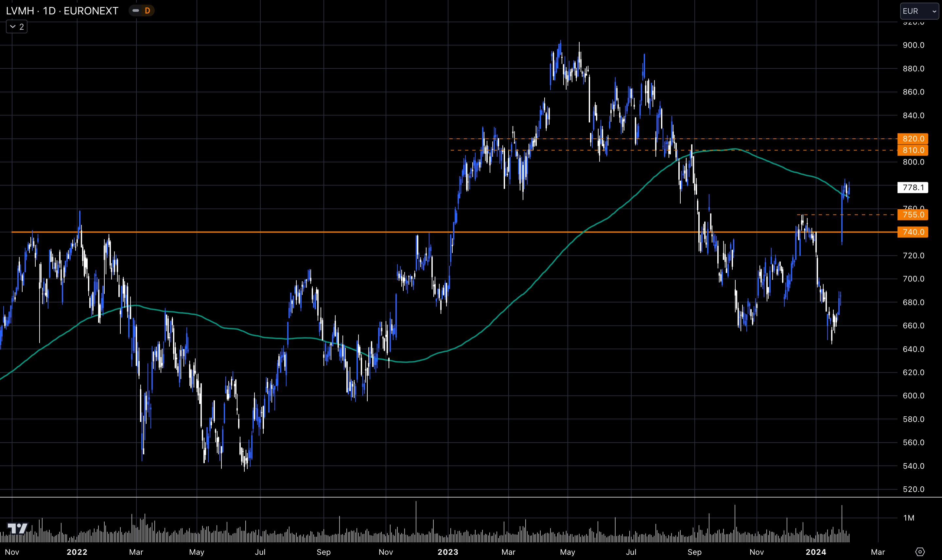Click the LVMH symbol title text
942x560 pixels.
[x=62, y=10]
